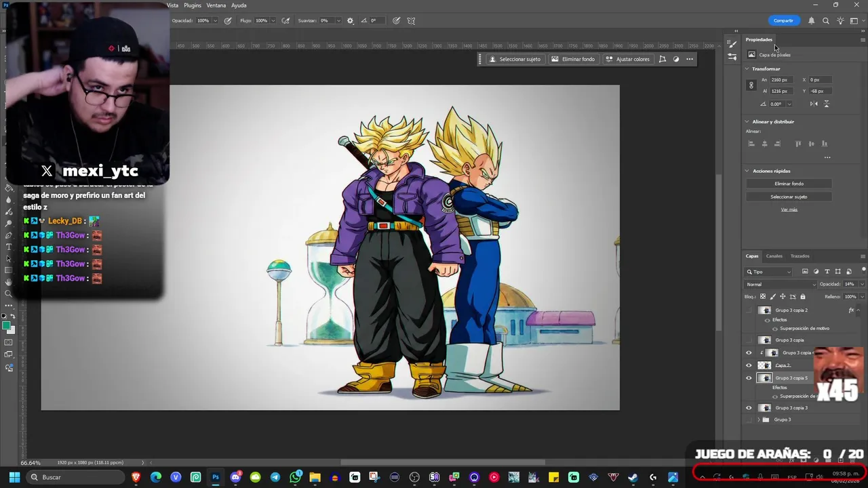Screen dimensions: 868x488
Task: Collapse Acciones rápidas section
Action: point(747,171)
